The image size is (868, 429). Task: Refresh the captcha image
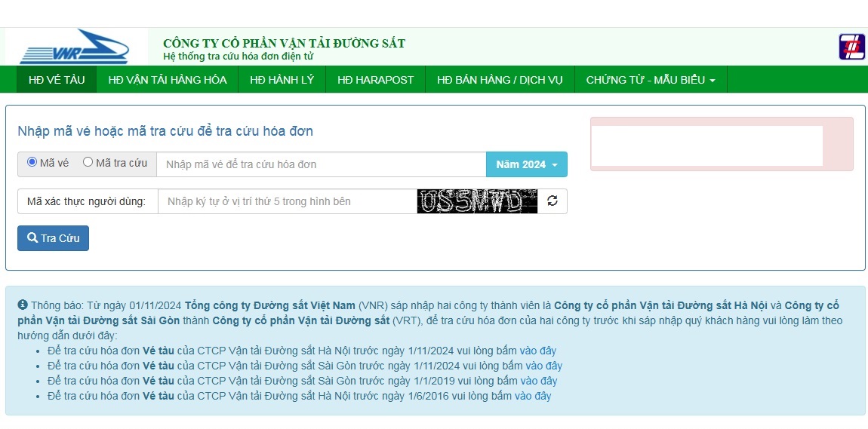(x=553, y=201)
